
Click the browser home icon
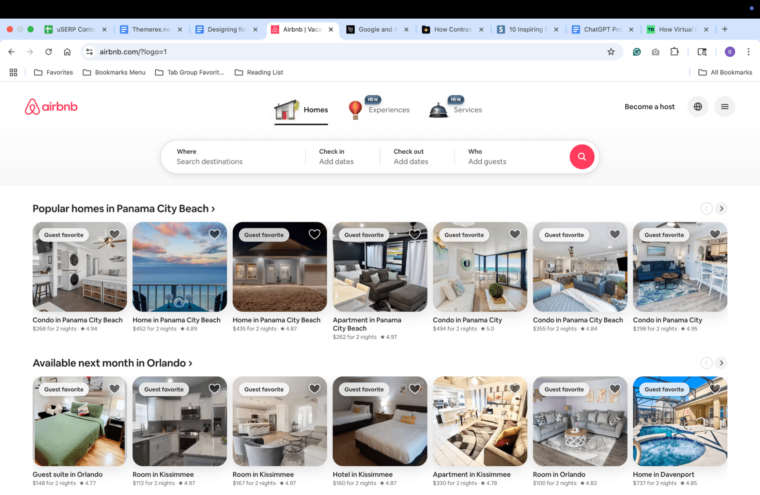[67, 51]
